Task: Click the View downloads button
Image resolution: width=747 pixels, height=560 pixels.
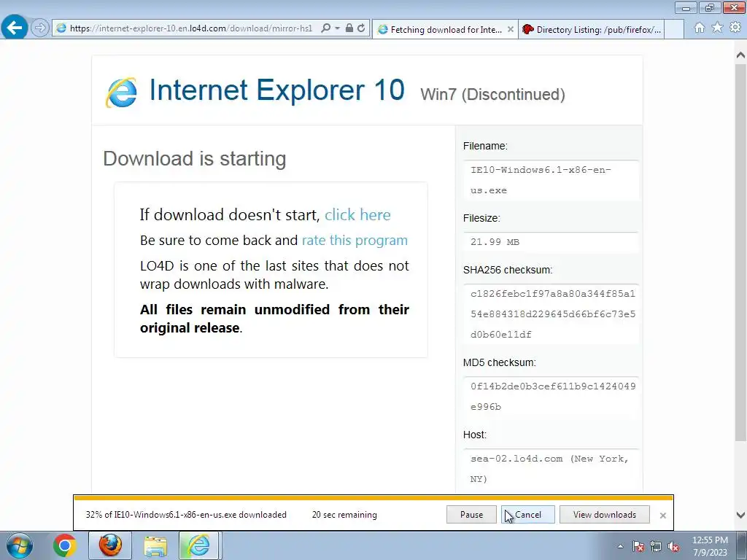Action: pyautogui.click(x=604, y=514)
